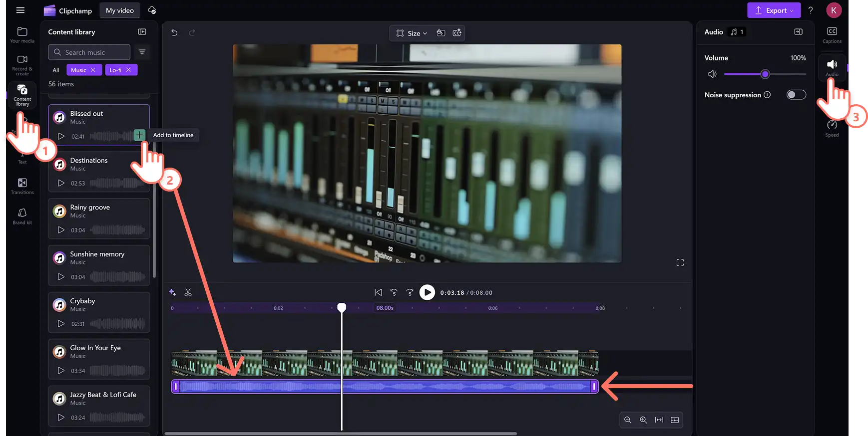Image resolution: width=868 pixels, height=436 pixels.
Task: Open the Text sidebar tab
Action: pyautogui.click(x=22, y=159)
